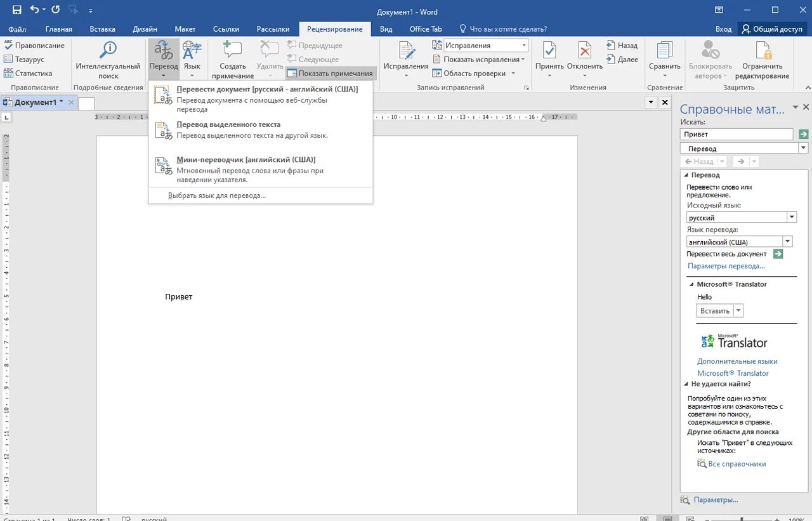Open the Тезаурус thesaurus
The height and width of the screenshot is (521, 812).
point(24,60)
